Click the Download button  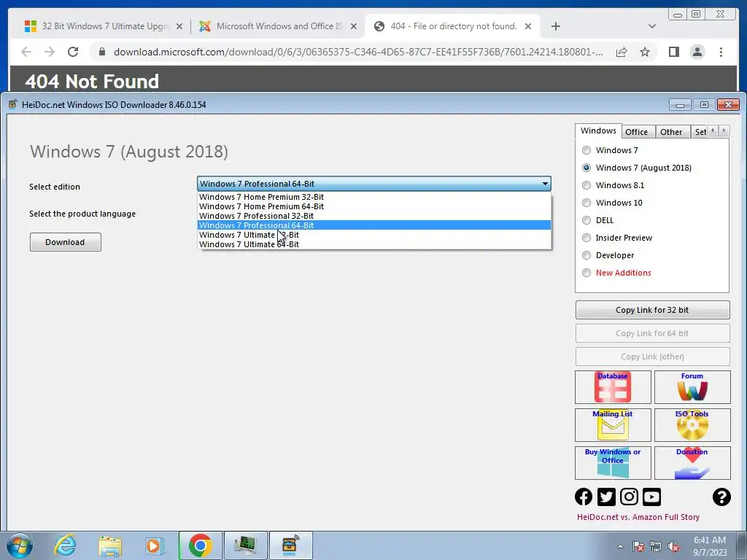click(65, 242)
